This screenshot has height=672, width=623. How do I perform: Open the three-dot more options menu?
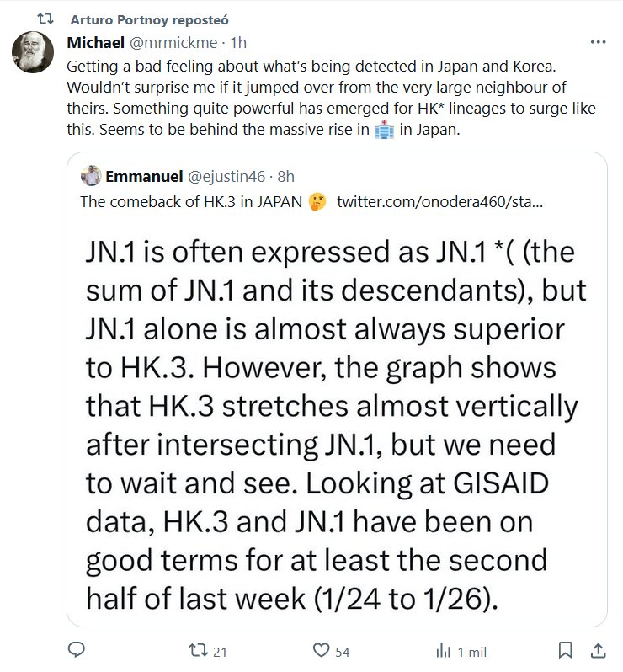(598, 41)
